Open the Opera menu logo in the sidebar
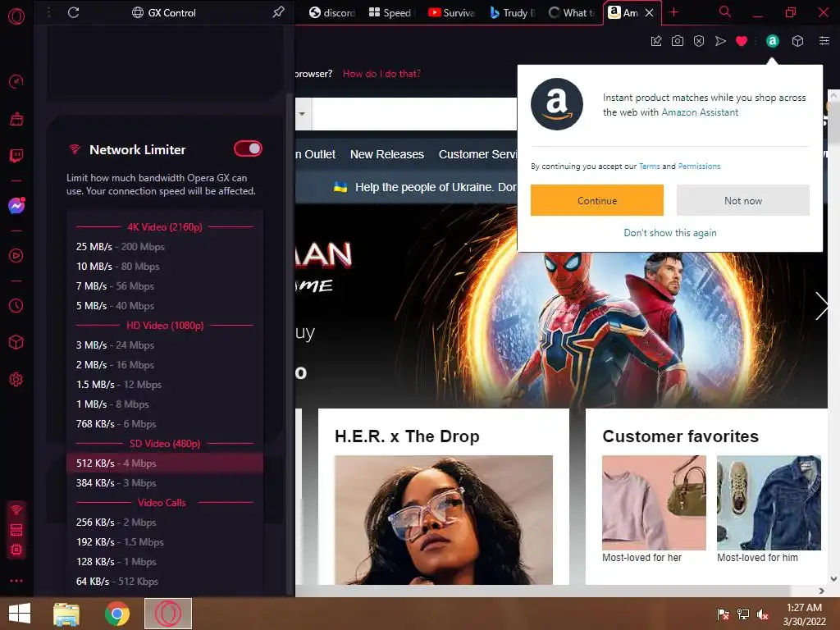840x630 pixels. coord(16,16)
